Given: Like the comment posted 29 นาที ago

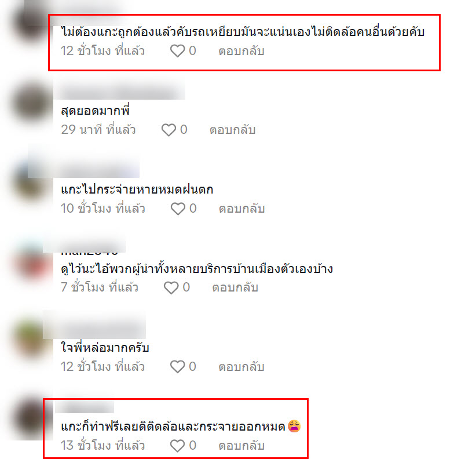Looking at the screenshot, I should coord(169,130).
